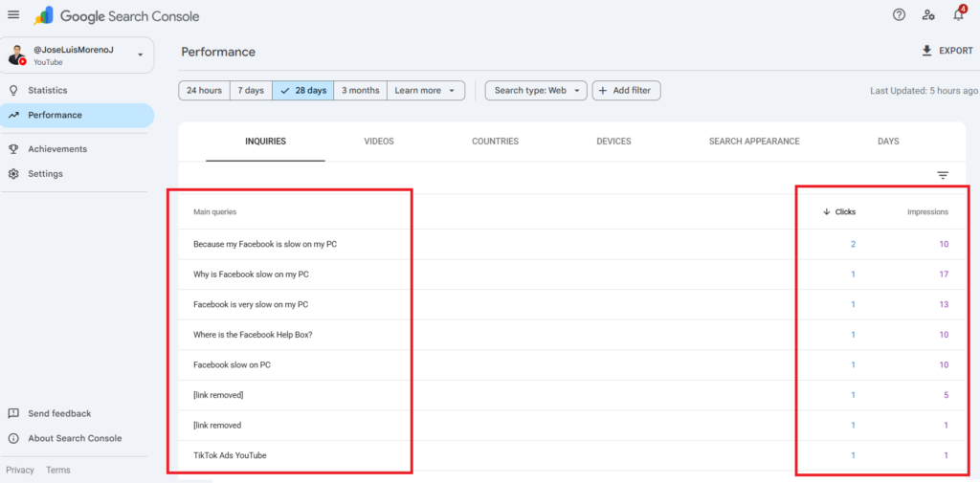Open Statistics in the sidebar

click(77, 91)
